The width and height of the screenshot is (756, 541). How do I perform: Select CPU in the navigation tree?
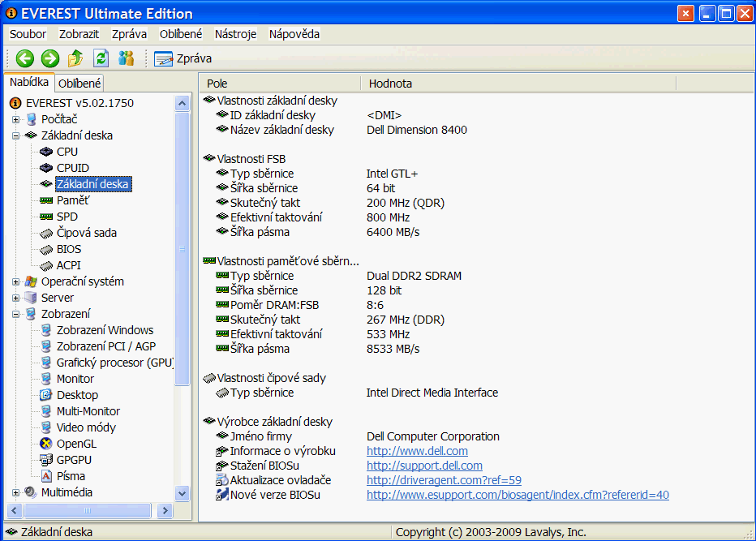point(67,152)
